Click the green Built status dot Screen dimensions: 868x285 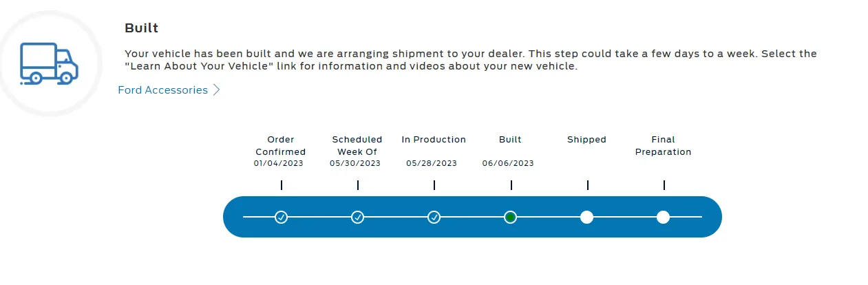tap(510, 218)
